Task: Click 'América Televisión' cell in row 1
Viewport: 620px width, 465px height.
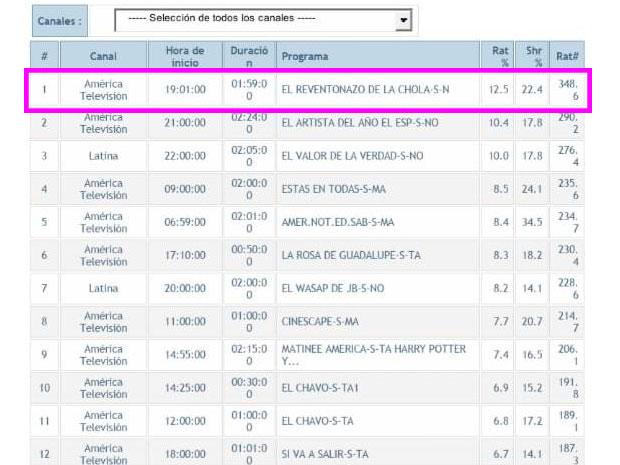Action: (x=104, y=90)
